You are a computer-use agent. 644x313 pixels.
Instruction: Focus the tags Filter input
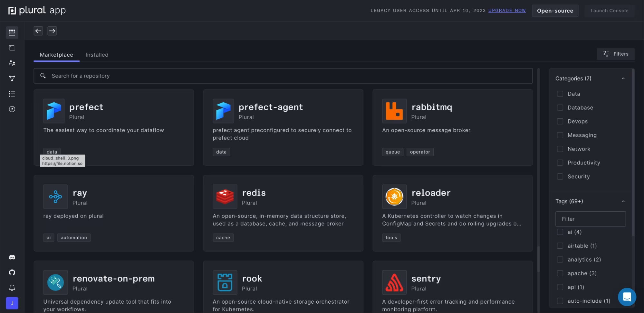tap(590, 219)
